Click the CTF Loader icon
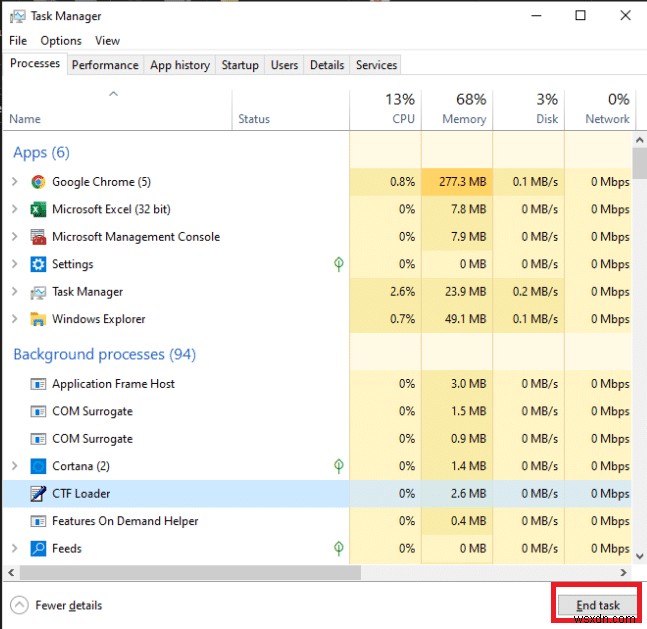Image resolution: width=647 pixels, height=629 pixels. click(x=38, y=494)
